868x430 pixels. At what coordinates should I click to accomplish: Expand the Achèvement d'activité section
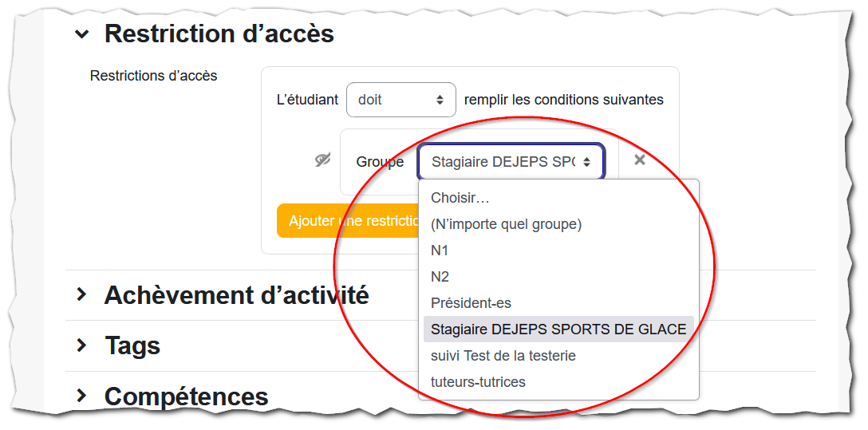click(x=81, y=294)
